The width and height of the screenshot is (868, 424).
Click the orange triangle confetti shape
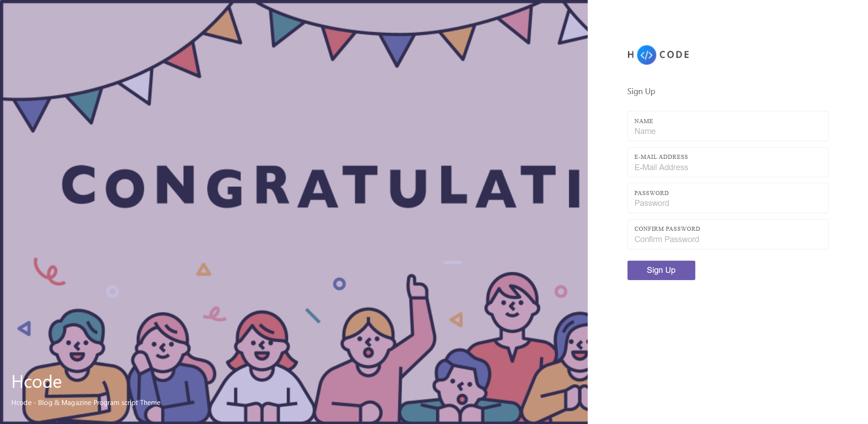point(203,270)
